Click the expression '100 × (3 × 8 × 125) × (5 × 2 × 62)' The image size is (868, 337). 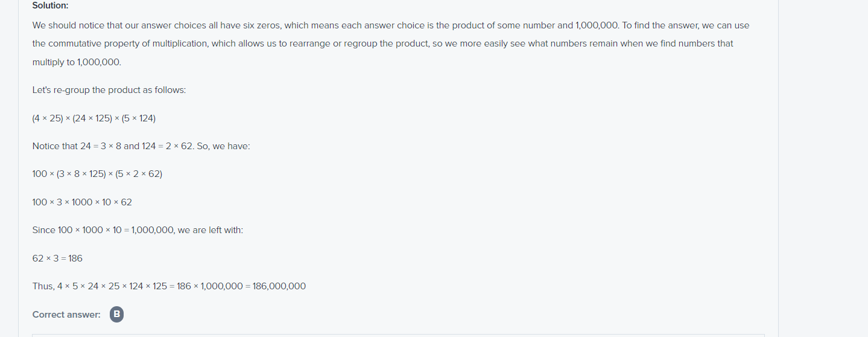(97, 174)
